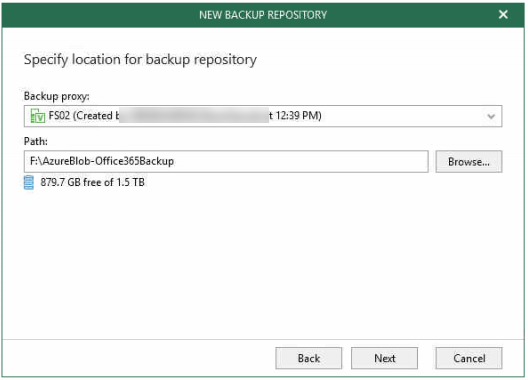Go Back to the previous step
The width and height of the screenshot is (528, 380).
coord(308,358)
